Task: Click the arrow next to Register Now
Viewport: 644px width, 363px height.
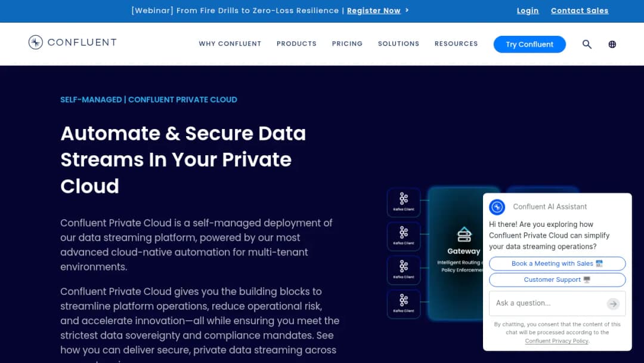Action: [407, 10]
